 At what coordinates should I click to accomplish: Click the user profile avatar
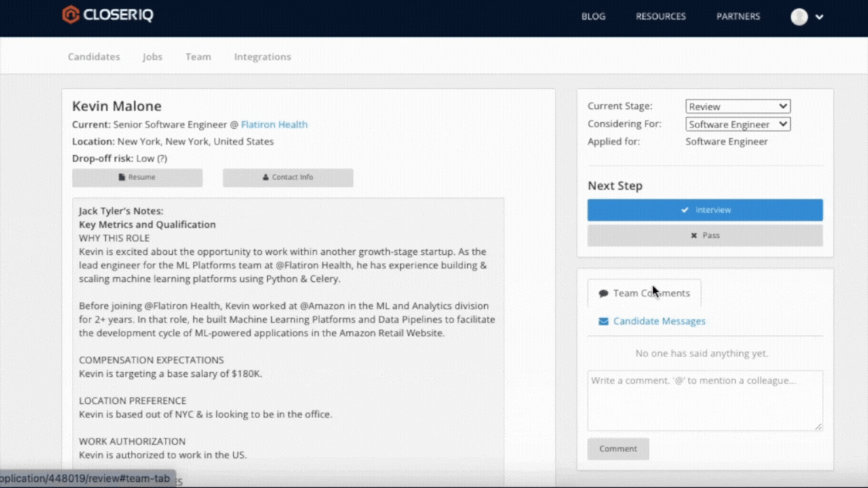pyautogui.click(x=799, y=17)
